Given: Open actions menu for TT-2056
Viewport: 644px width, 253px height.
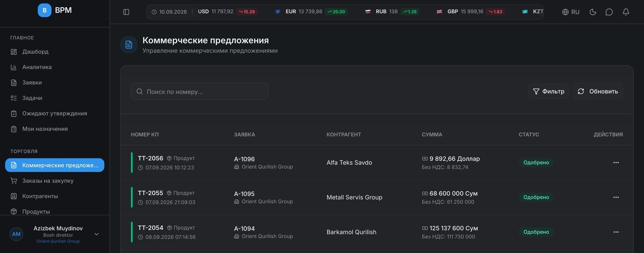Looking at the screenshot, I should tap(616, 163).
